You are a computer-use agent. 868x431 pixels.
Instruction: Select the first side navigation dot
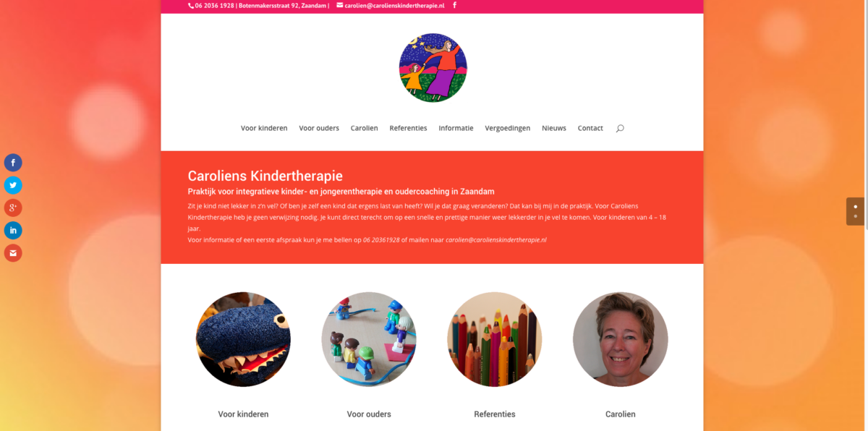(855, 207)
